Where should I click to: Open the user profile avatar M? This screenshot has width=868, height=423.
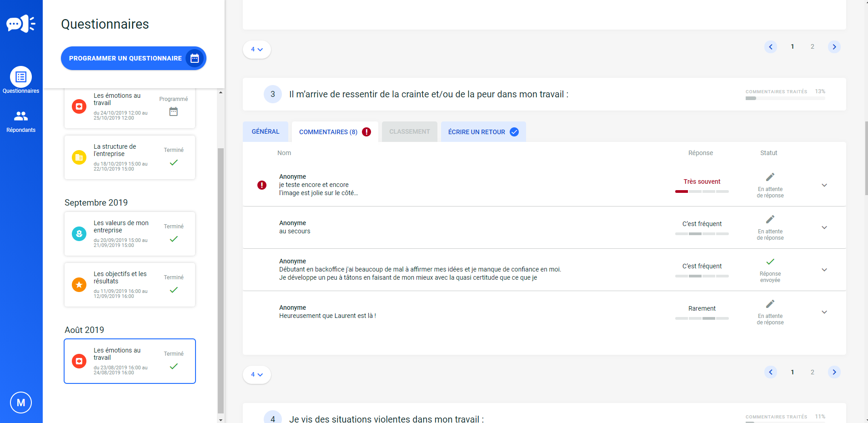point(21,403)
